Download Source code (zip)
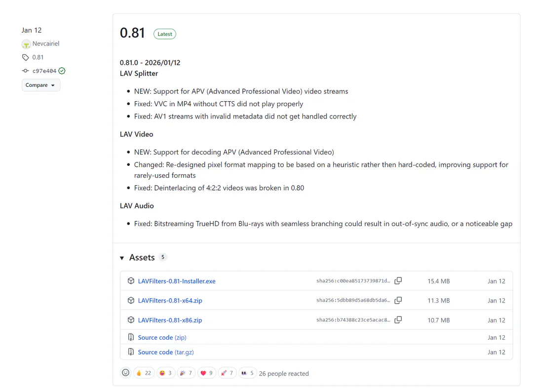Image resolution: width=533 pixels, height=392 pixels. [162, 338]
